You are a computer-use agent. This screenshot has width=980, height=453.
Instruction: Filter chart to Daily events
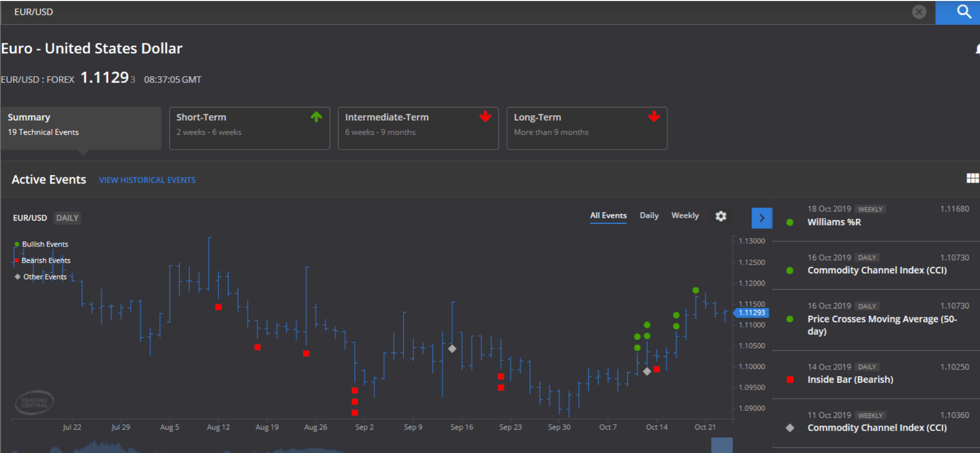(649, 215)
